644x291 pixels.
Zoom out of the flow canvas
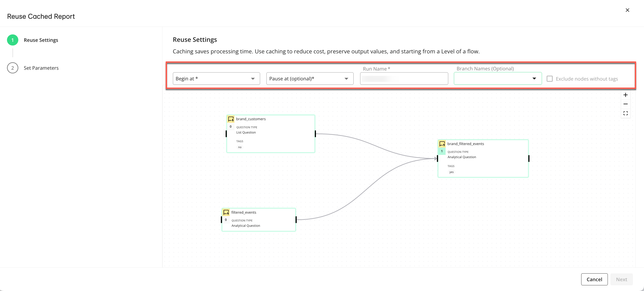[x=625, y=104]
